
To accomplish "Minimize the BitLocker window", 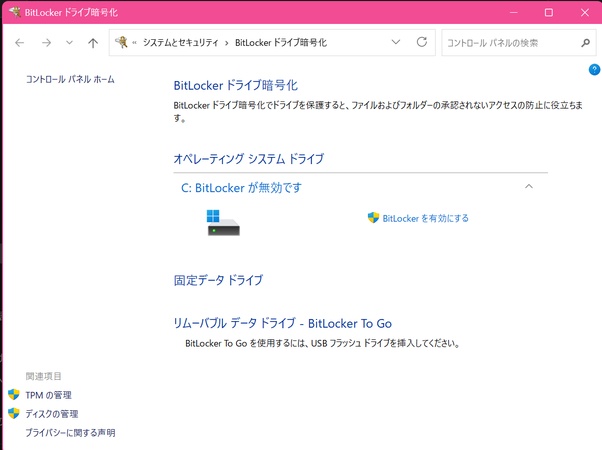I will pos(513,12).
